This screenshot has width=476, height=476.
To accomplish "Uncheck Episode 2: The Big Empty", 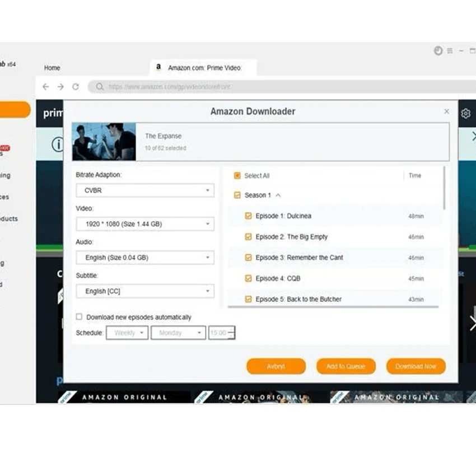I will click(x=248, y=237).
